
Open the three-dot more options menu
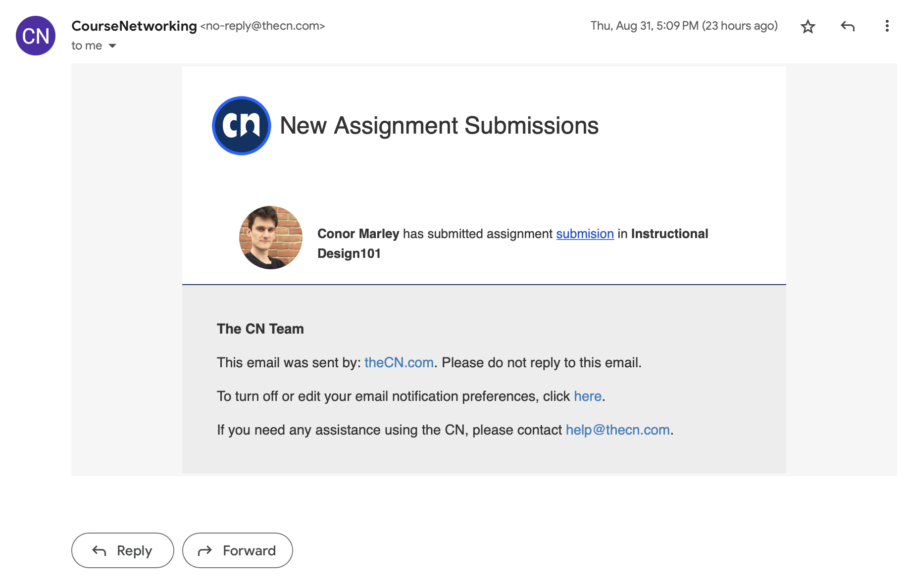[x=887, y=26]
